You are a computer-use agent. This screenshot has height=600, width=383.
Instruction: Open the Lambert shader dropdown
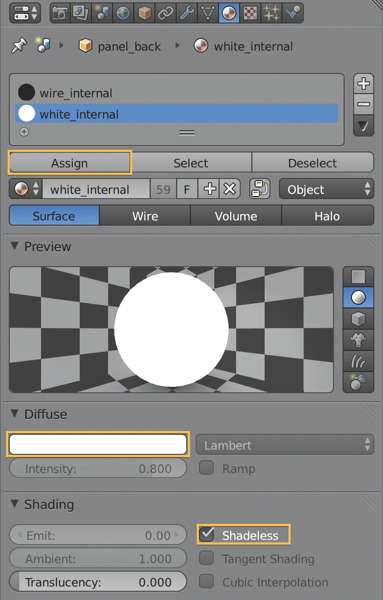click(x=285, y=445)
